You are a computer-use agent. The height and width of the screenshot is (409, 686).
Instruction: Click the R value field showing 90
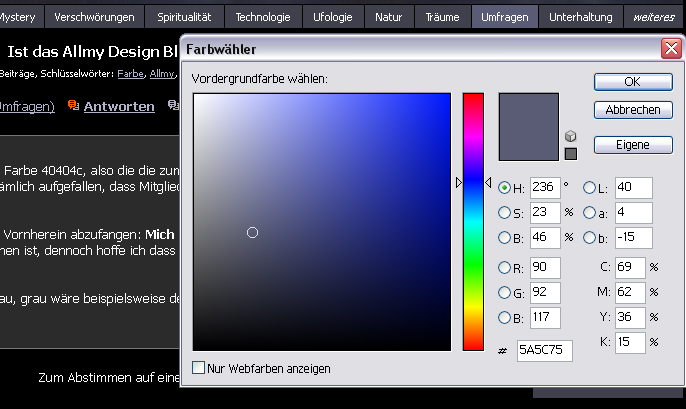coord(545,267)
